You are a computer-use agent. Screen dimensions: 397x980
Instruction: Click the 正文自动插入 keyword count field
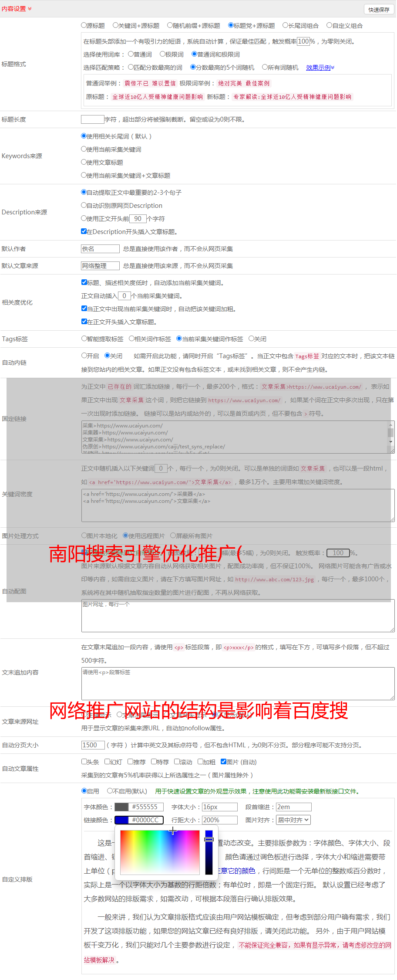click(124, 296)
